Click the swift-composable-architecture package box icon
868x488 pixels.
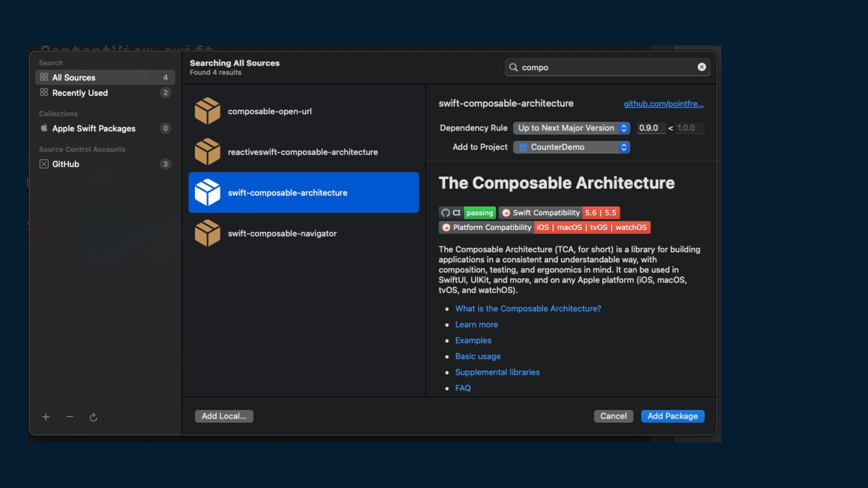[208, 192]
